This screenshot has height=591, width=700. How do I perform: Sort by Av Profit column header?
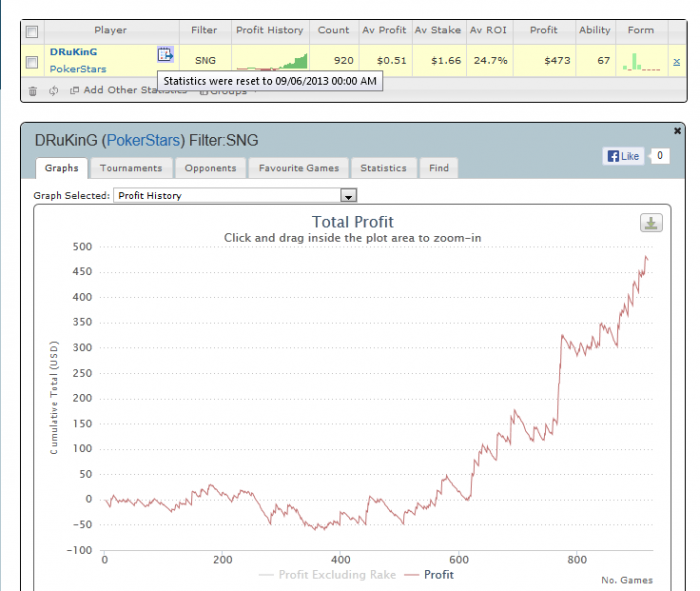(384, 30)
